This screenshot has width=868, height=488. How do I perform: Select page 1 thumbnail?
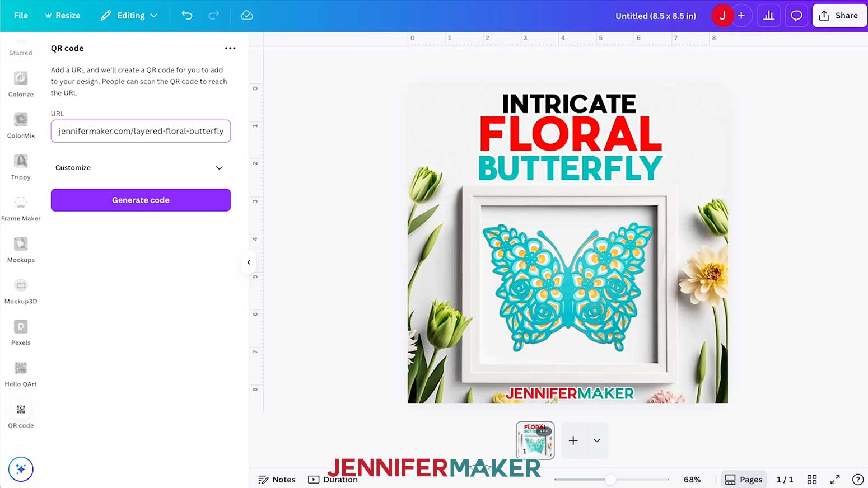(x=535, y=440)
